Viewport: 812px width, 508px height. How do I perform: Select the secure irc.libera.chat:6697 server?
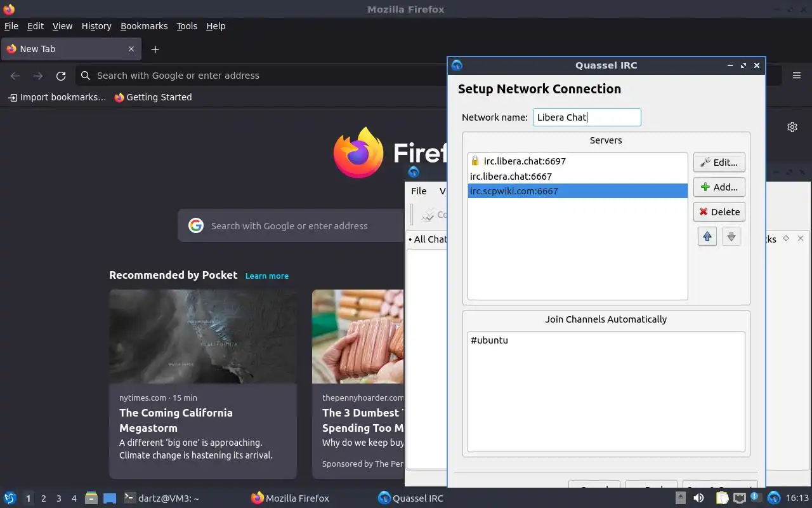577,161
